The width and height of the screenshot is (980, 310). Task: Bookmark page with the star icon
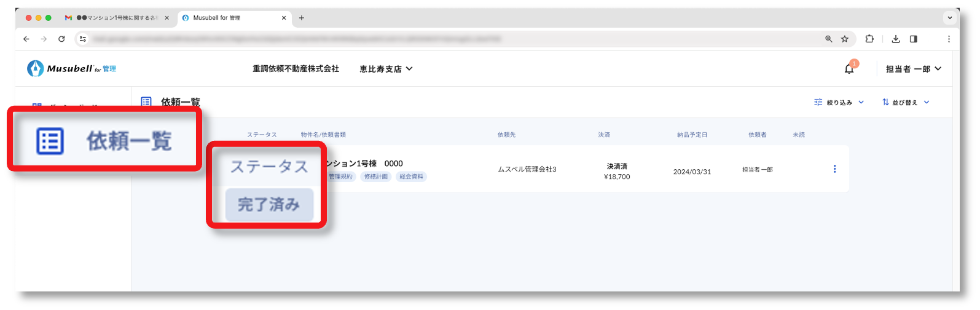click(x=845, y=39)
